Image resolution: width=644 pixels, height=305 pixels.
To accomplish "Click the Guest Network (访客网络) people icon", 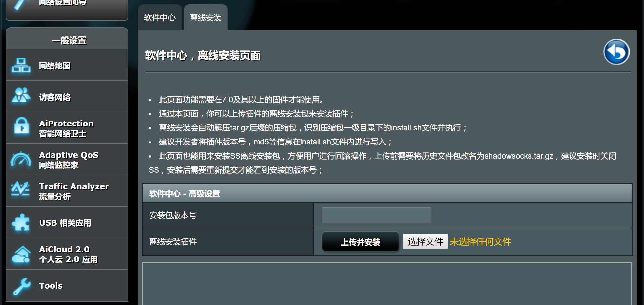I will click(21, 96).
